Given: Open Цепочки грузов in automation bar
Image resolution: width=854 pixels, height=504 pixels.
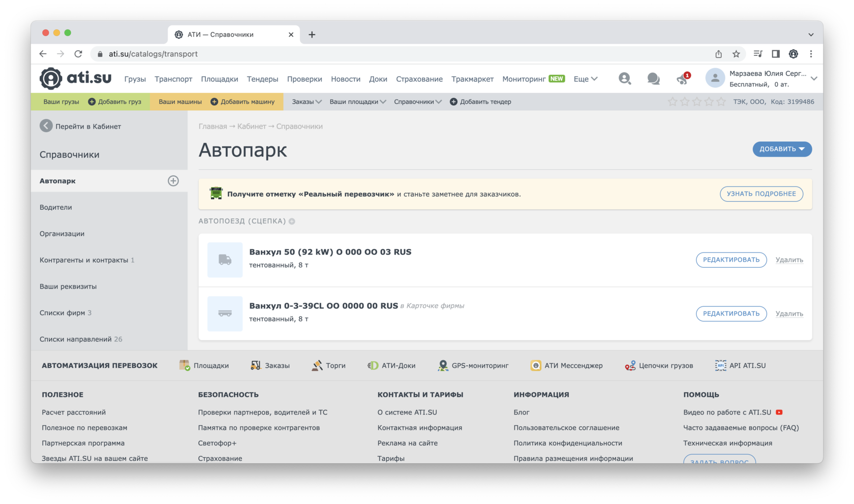Looking at the screenshot, I should [x=659, y=365].
